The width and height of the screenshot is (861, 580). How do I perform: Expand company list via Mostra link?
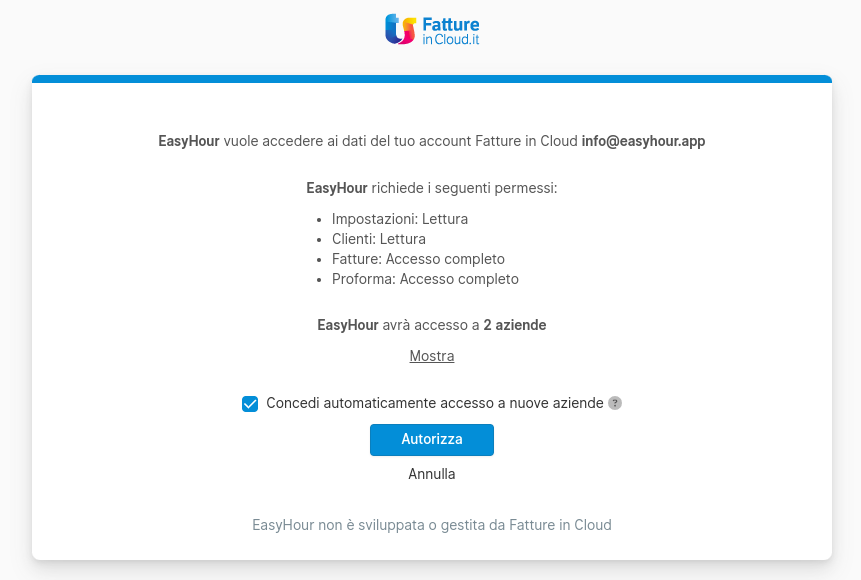[x=432, y=356]
